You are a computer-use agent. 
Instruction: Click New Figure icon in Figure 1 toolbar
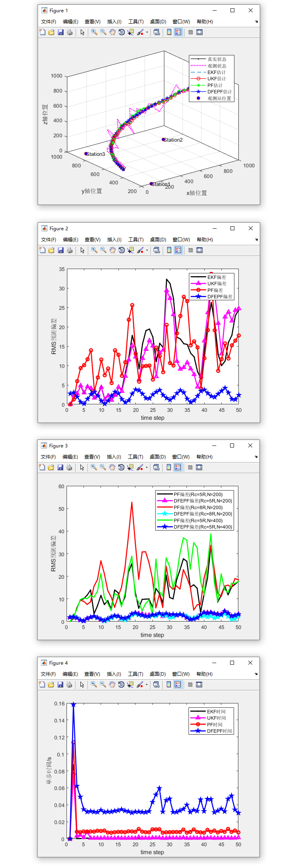pyautogui.click(x=42, y=32)
